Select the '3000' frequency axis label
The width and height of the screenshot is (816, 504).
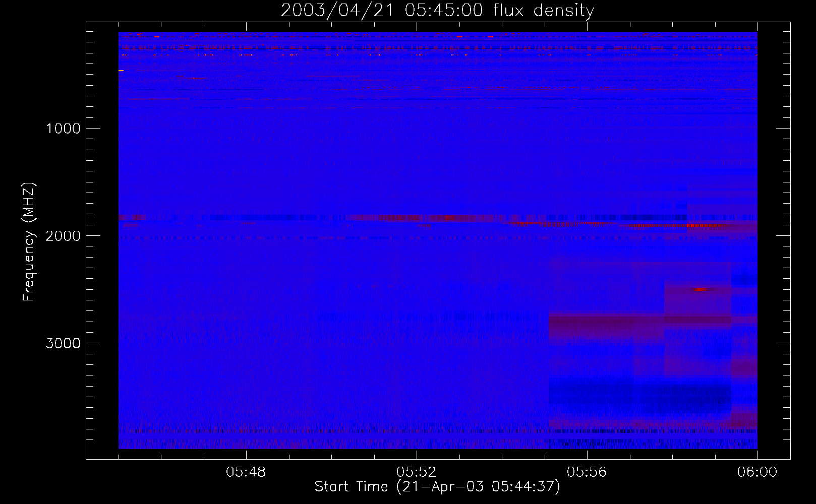tap(64, 343)
